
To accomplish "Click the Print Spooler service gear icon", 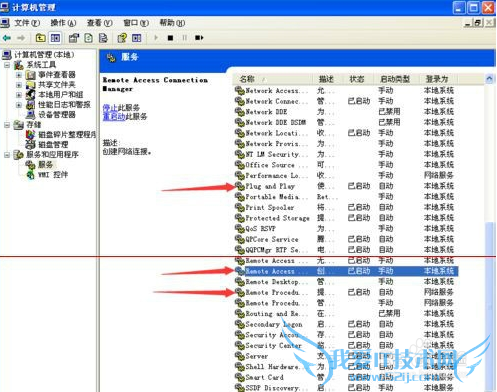I will 239,207.
